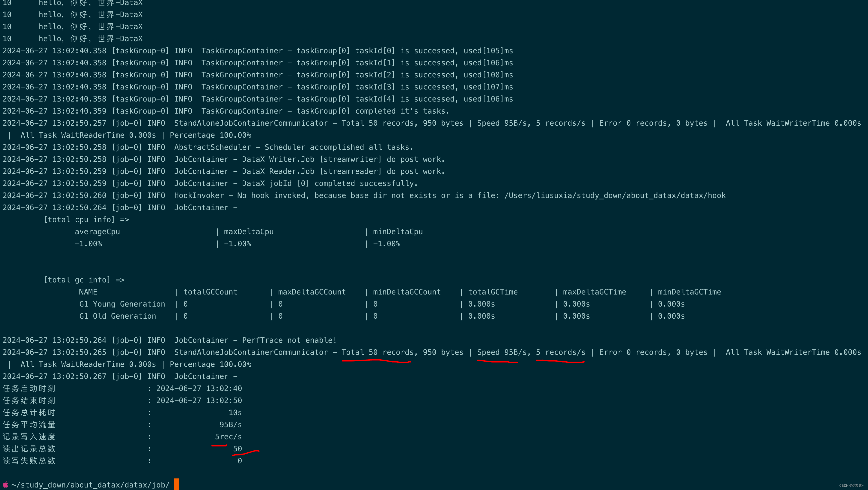Viewport: 868px width, 490px height.
Task: Click the apple icon in the shell prompt
Action: (x=5, y=485)
